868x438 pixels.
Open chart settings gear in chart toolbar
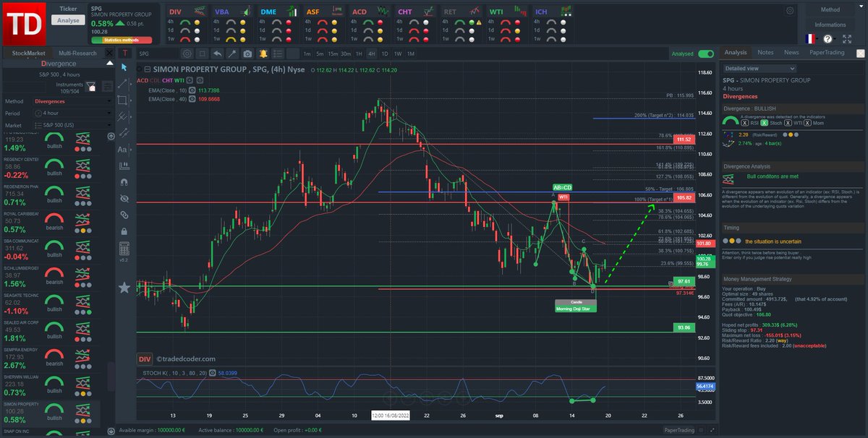187,53
